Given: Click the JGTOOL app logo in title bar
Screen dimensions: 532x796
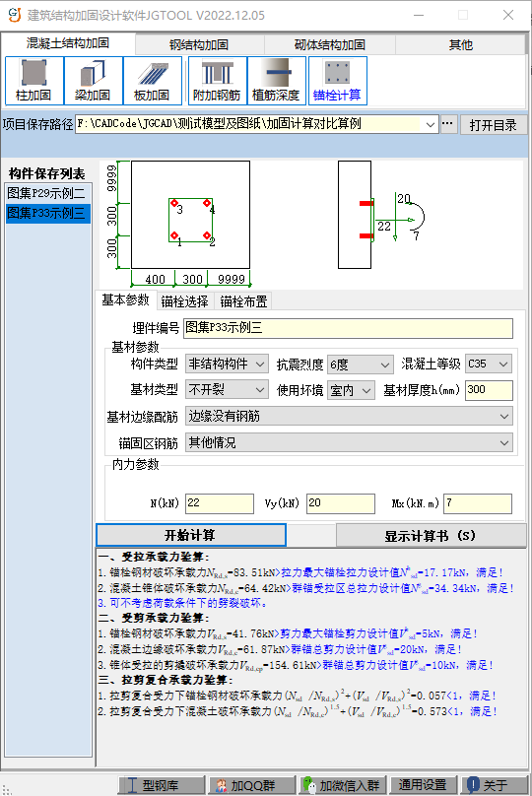Looking at the screenshot, I should 14,15.
